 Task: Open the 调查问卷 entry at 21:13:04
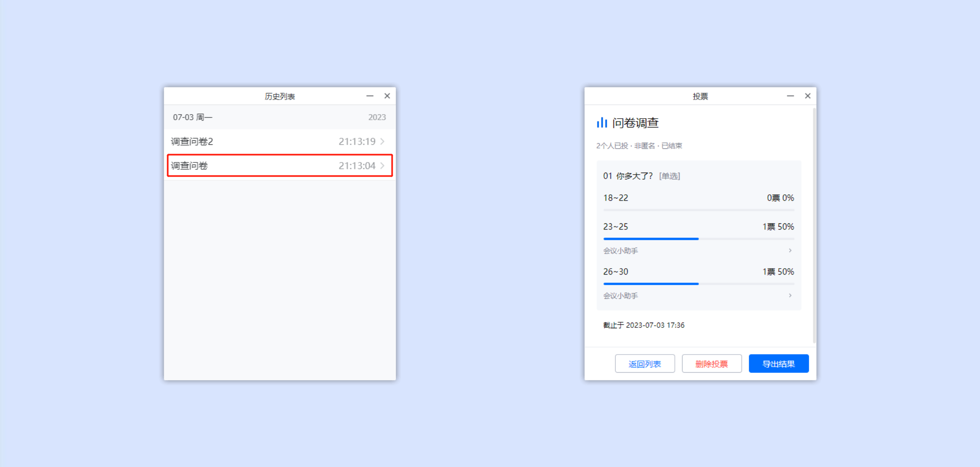pos(279,165)
